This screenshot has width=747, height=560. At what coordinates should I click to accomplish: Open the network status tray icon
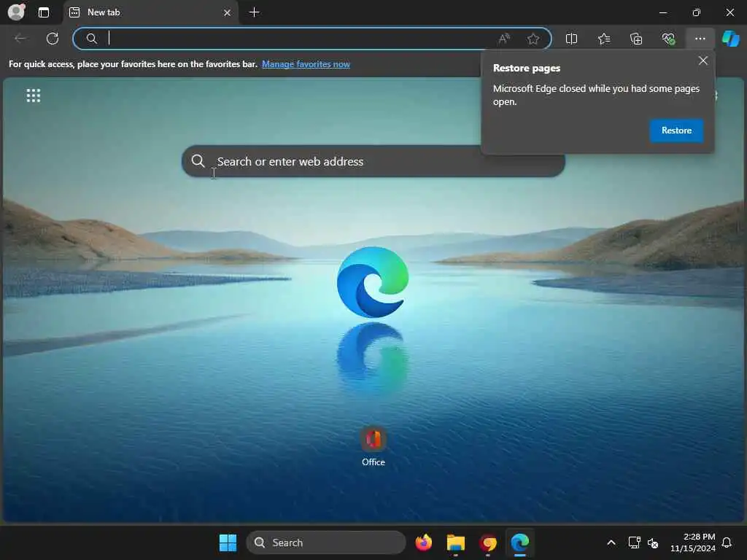(x=634, y=542)
